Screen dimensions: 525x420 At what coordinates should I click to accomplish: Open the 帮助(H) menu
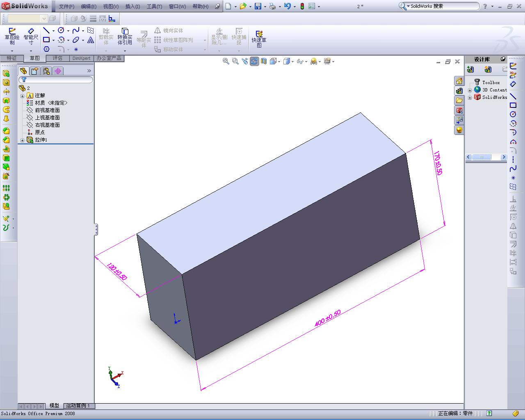(x=201, y=6)
